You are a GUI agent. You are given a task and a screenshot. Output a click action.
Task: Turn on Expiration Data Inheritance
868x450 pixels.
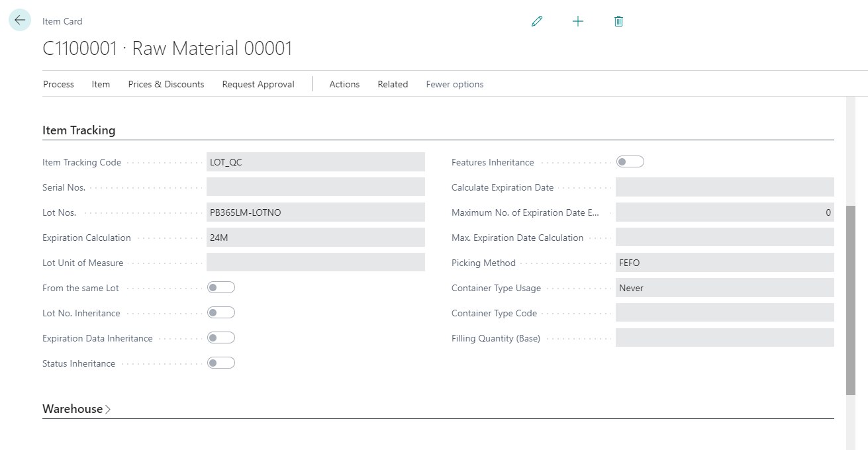(x=221, y=338)
